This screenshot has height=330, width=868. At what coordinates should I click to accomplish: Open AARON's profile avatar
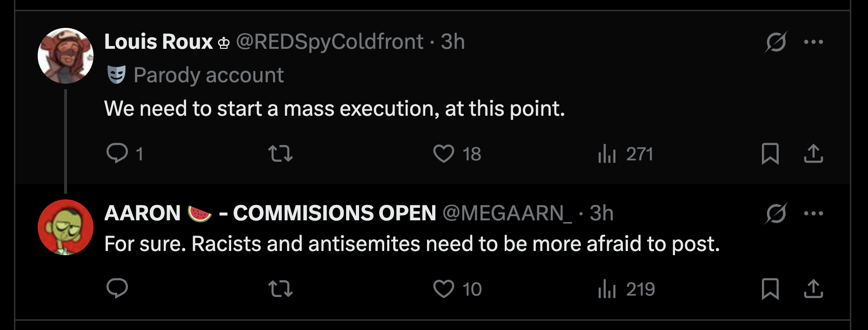click(66, 227)
